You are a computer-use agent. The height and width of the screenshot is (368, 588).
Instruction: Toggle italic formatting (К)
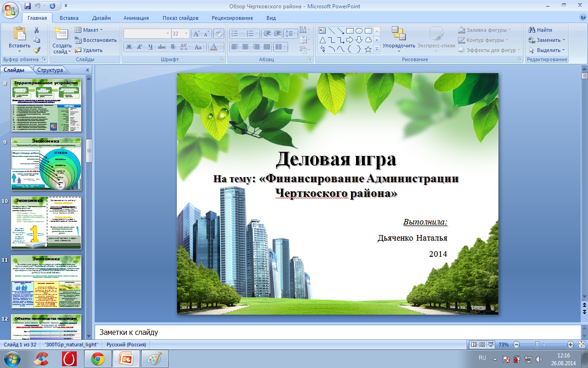[140, 47]
